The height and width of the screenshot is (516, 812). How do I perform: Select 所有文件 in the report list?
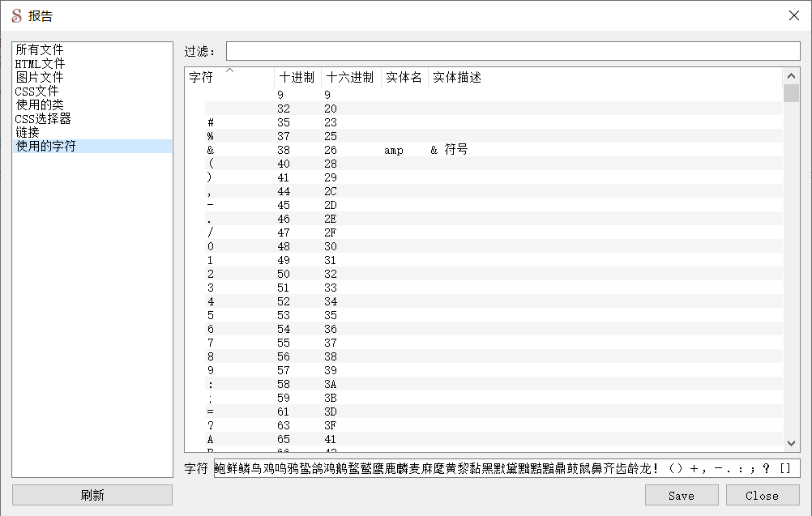tap(39, 50)
